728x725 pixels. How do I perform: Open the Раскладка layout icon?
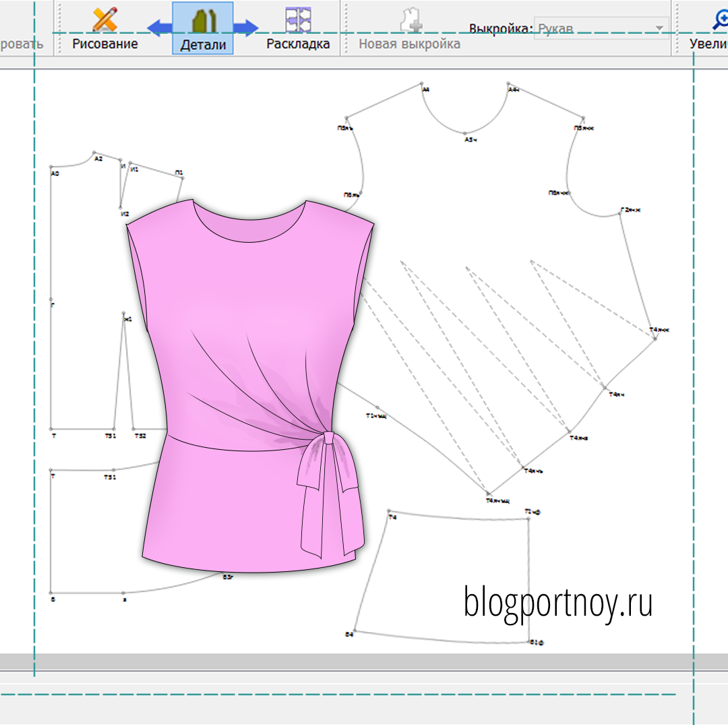click(298, 19)
